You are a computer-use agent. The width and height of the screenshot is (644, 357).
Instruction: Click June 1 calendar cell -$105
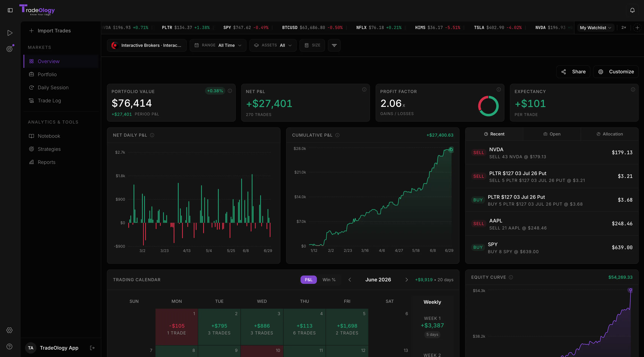[x=177, y=327]
